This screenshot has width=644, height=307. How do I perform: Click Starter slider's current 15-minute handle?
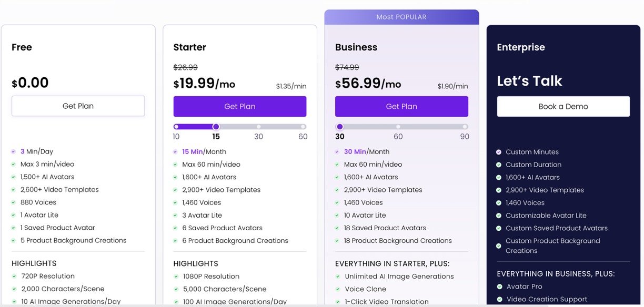pyautogui.click(x=216, y=127)
